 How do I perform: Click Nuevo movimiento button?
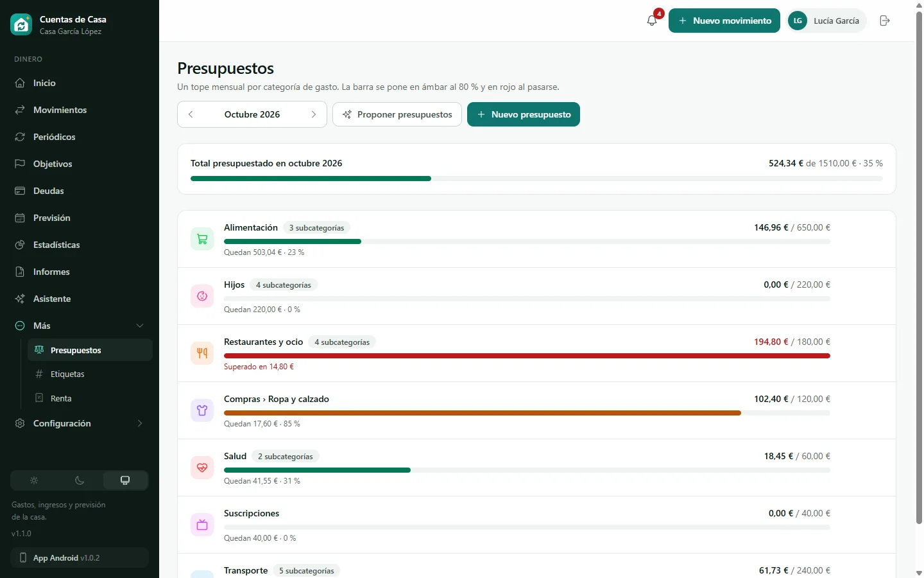724,21
